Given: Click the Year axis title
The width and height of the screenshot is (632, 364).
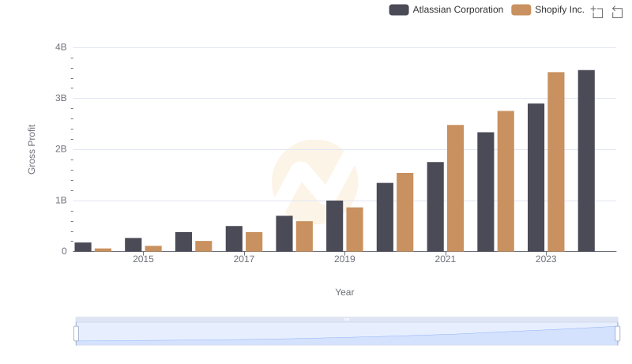Looking at the screenshot, I should [344, 292].
